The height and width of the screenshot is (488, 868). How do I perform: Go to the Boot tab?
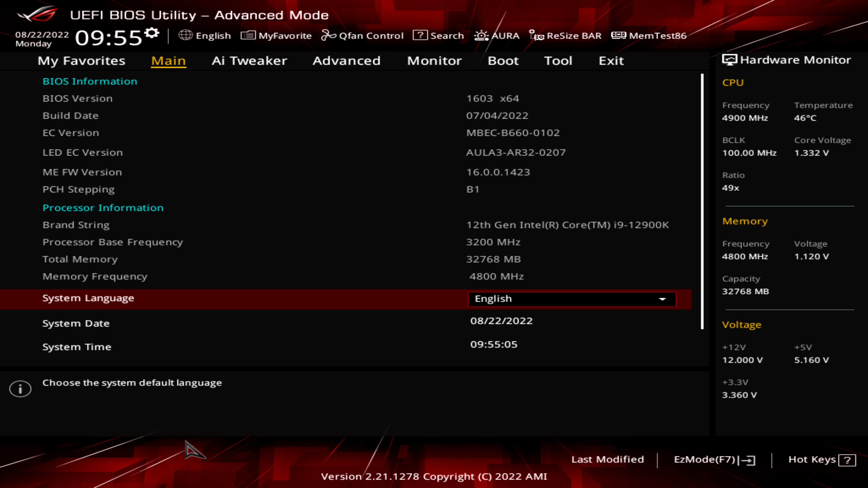click(x=503, y=61)
